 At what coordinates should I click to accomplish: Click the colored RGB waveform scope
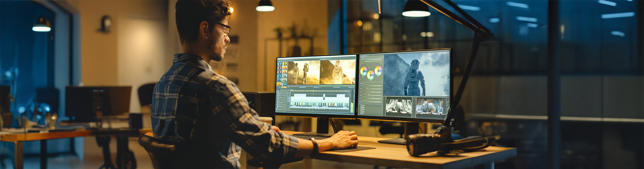(x=429, y=106)
